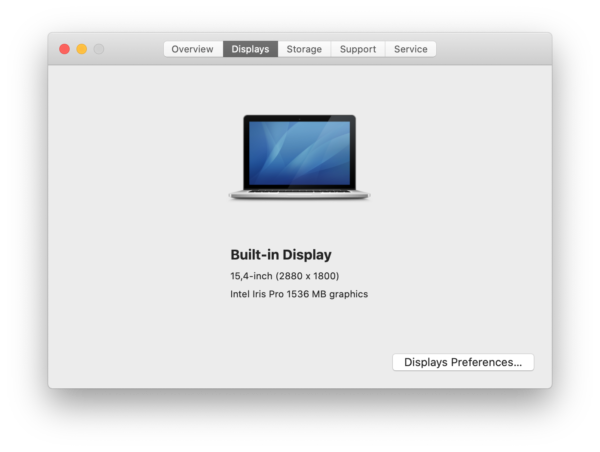This screenshot has width=600, height=452.
Task: Switch to the Overview tab
Action: coord(193,49)
